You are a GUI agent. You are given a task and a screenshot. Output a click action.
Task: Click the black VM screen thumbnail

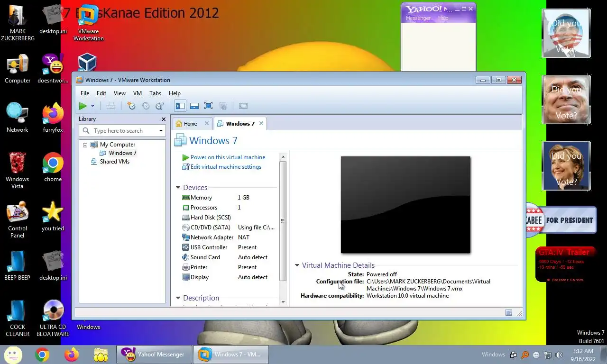tap(405, 205)
